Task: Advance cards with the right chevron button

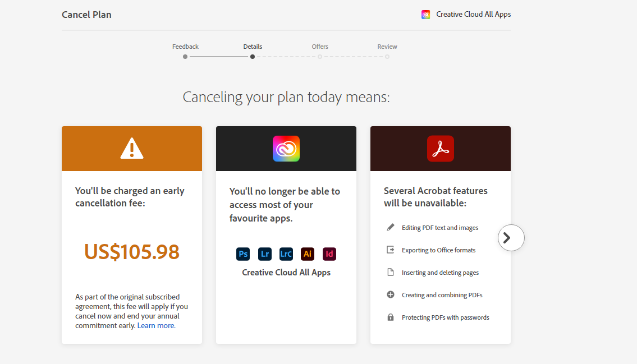Action: tap(511, 238)
